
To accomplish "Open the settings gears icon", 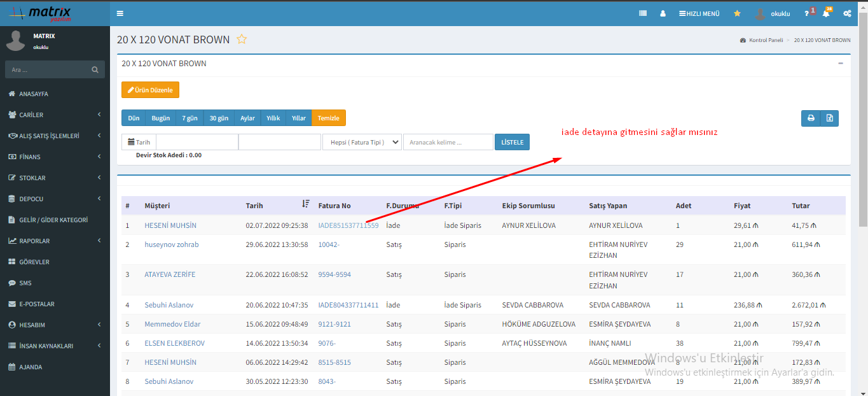I will click(x=847, y=13).
